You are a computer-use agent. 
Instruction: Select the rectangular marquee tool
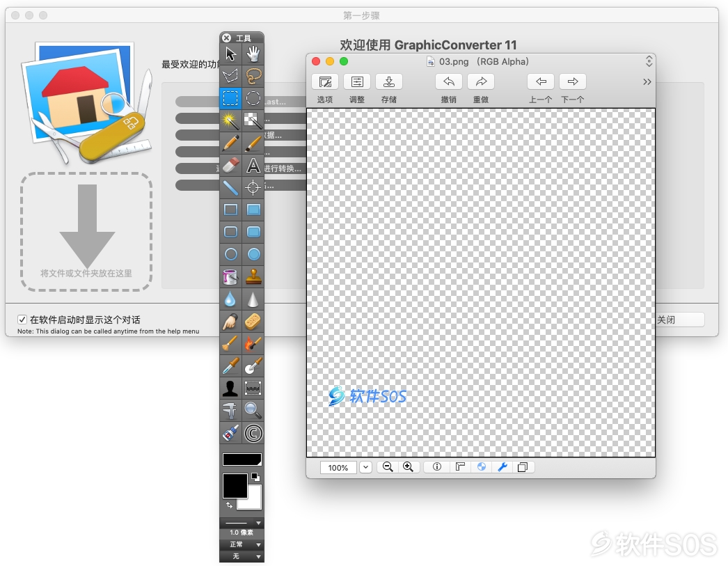point(231,98)
